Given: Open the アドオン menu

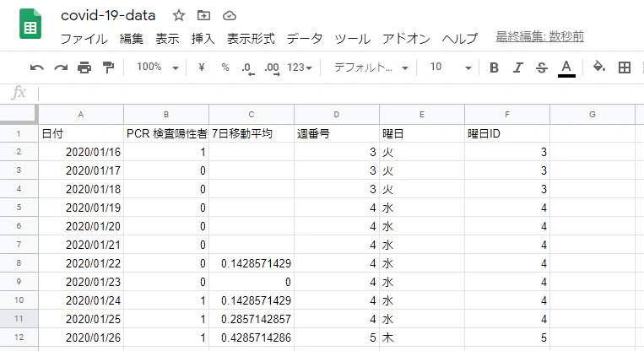Looking at the screenshot, I should tap(406, 39).
